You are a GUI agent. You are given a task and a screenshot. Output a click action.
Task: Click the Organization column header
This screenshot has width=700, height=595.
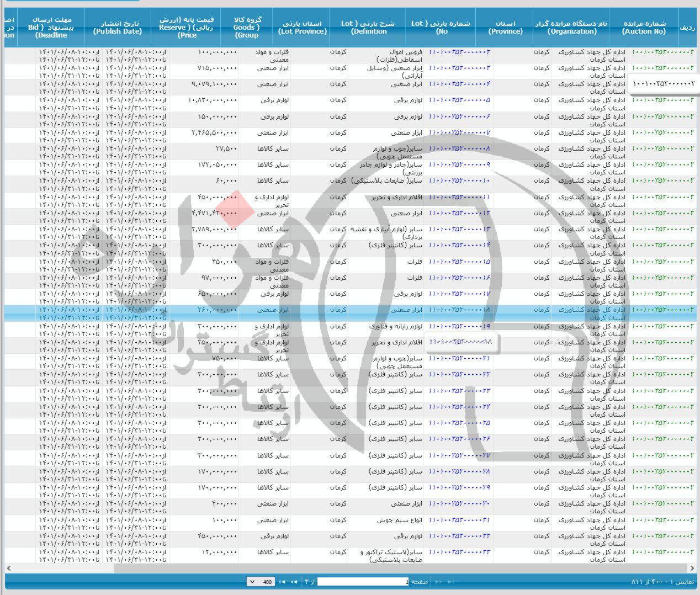tap(571, 28)
